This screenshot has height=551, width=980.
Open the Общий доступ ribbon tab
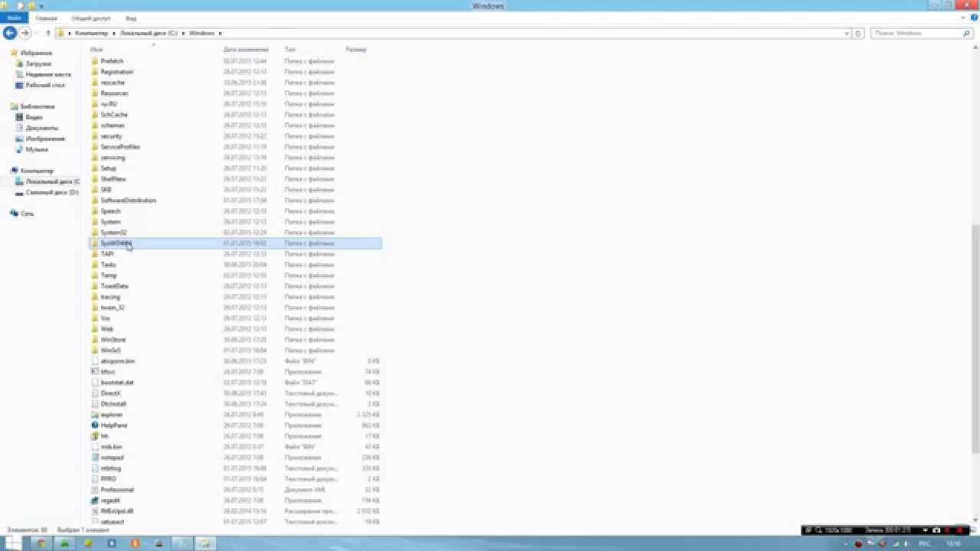[x=90, y=18]
